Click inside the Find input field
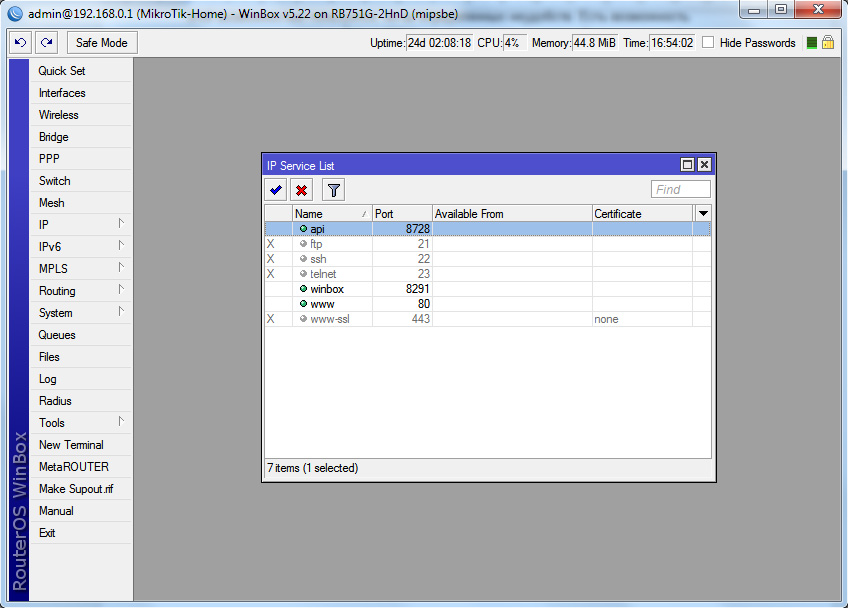 pyautogui.click(x=680, y=189)
